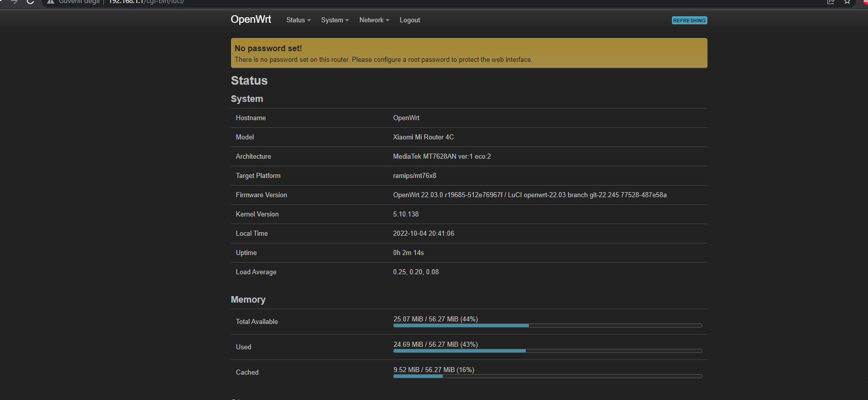Click the 'Kernel Version' row label
This screenshot has height=400, width=868.
pyautogui.click(x=257, y=214)
